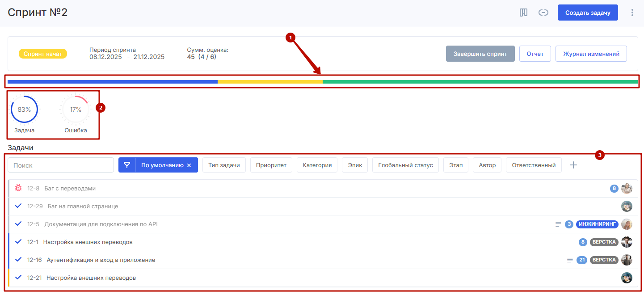Screen dimensions: 644x295
Task: Click the red bug icon of task 12-8
Action: point(18,188)
